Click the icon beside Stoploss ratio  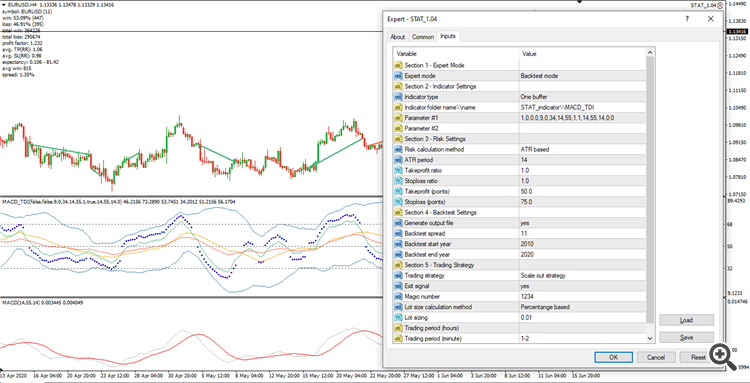click(x=398, y=181)
